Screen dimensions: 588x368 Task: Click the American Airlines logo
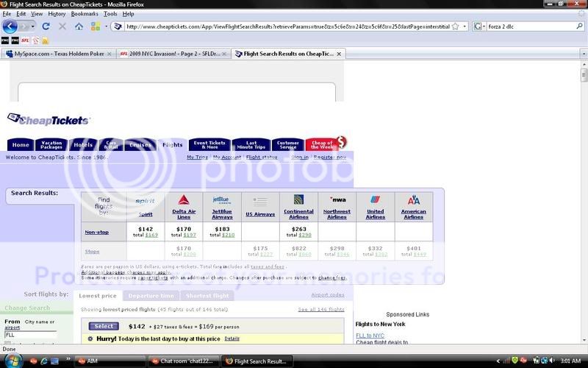[x=414, y=200]
